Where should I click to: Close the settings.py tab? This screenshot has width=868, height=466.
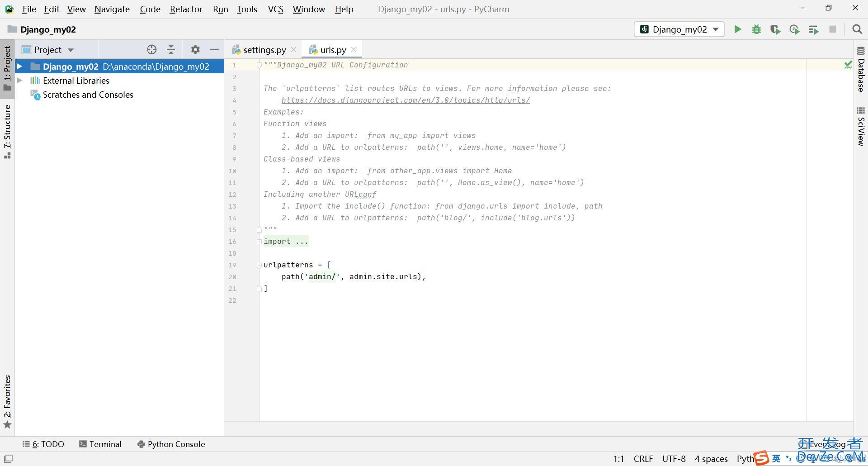(x=294, y=50)
